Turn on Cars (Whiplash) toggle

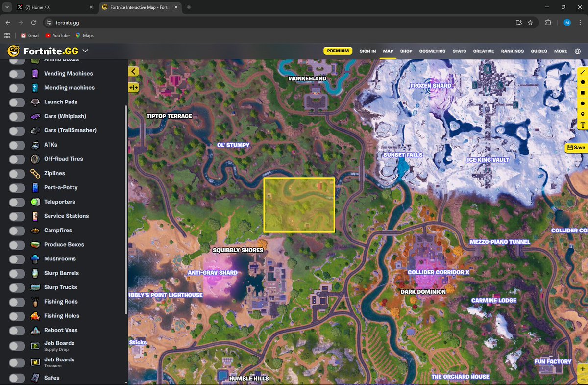point(17,116)
